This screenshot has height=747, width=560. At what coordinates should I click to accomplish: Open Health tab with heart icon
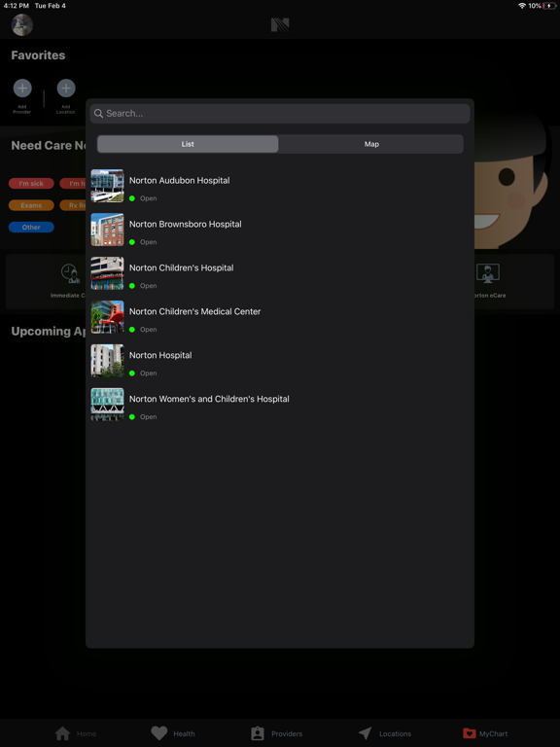173,733
